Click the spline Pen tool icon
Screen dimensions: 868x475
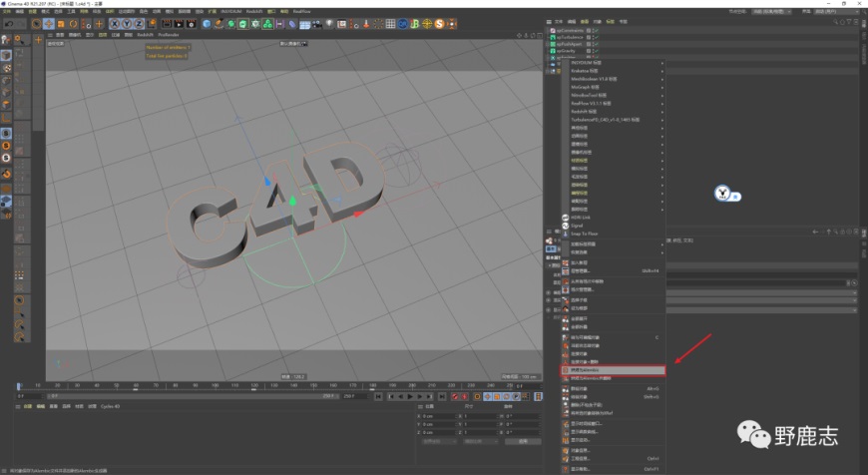tap(218, 24)
